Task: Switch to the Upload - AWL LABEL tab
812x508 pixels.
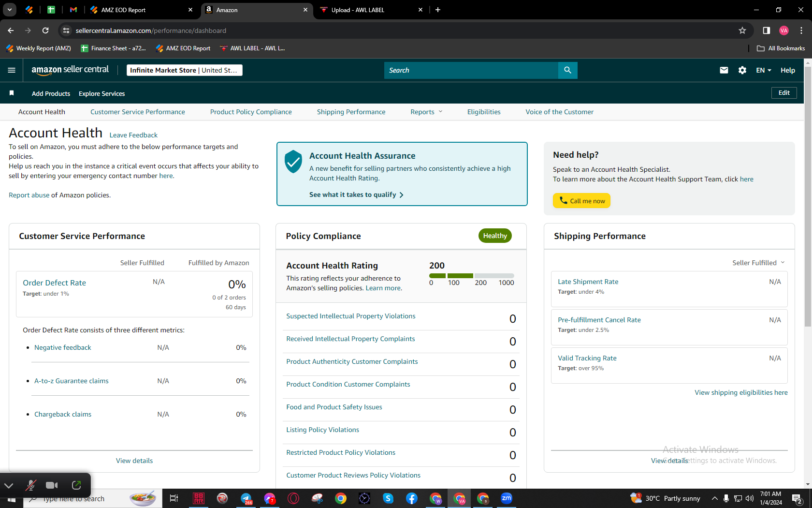Action: click(371, 10)
